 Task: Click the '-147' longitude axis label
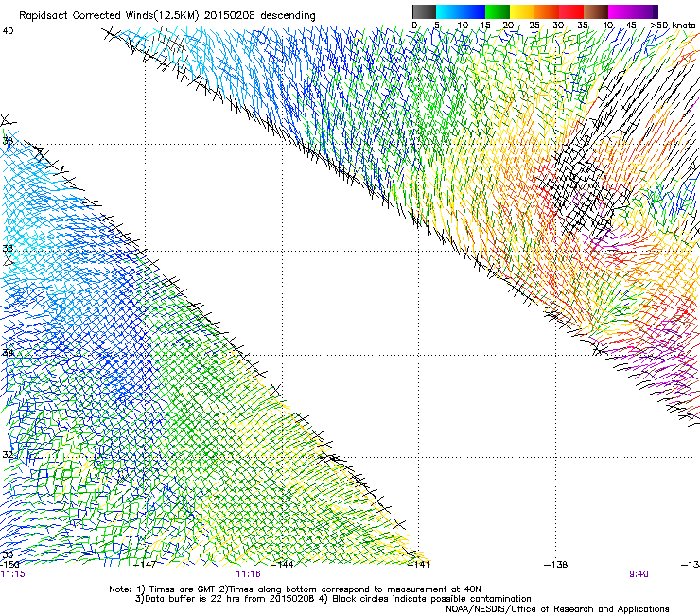(146, 565)
